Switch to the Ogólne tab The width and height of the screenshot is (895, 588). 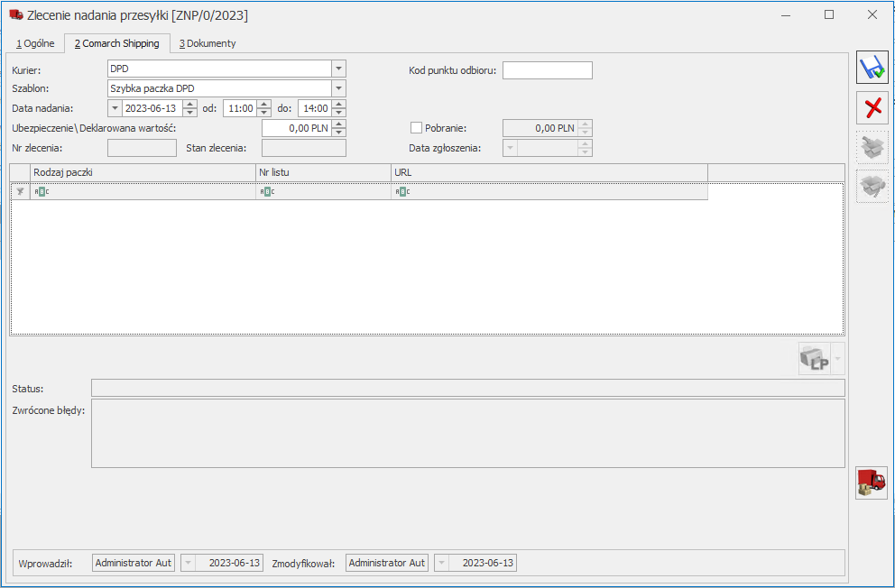click(x=35, y=43)
